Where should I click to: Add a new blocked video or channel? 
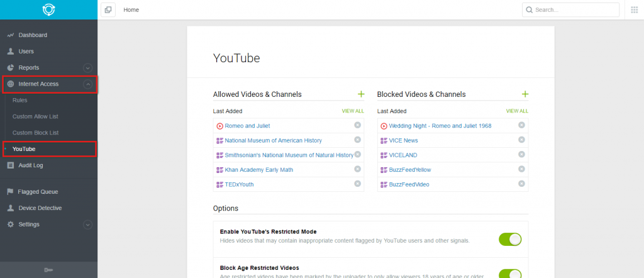pyautogui.click(x=525, y=94)
